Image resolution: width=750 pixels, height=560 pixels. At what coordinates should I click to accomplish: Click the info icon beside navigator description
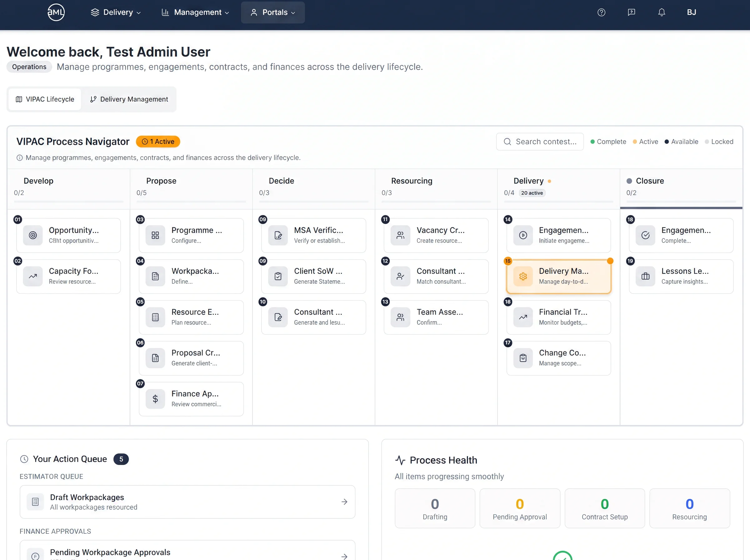point(20,157)
